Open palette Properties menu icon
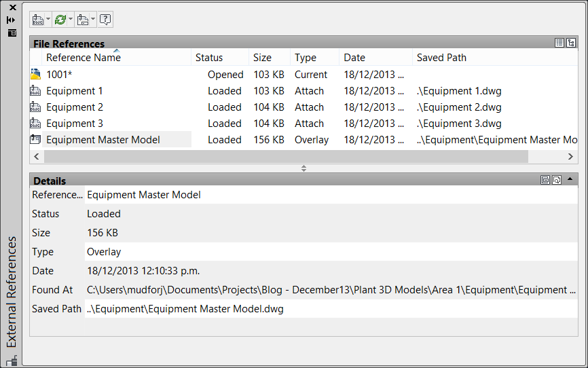588x368 pixels. (12, 33)
